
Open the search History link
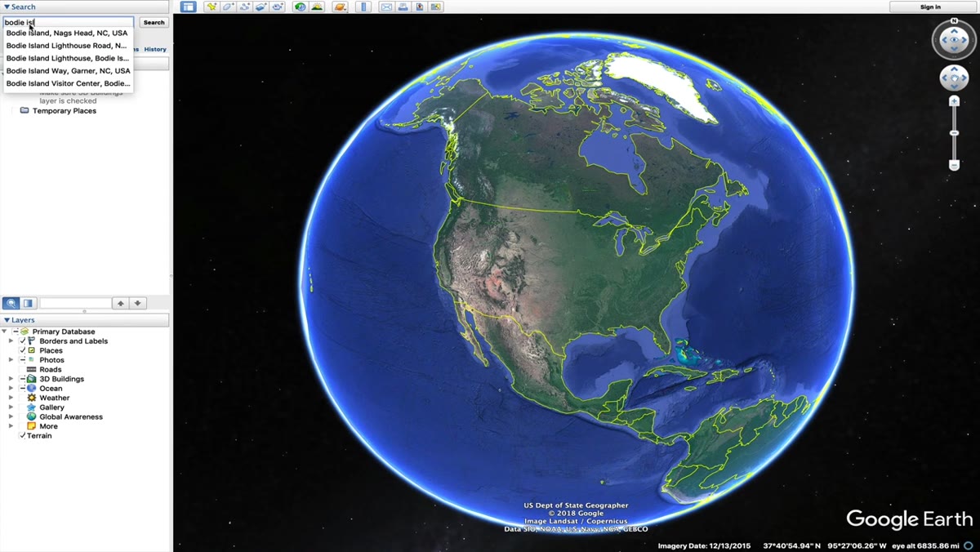click(155, 50)
